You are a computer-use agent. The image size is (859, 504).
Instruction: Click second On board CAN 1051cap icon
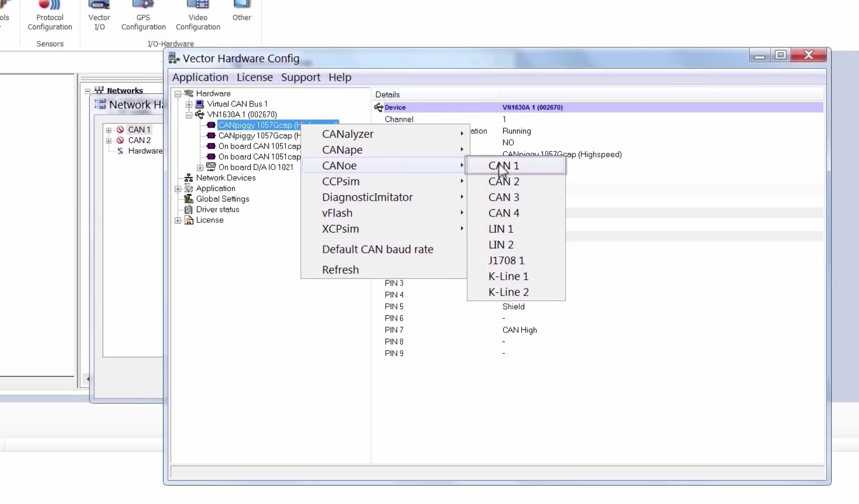coord(211,156)
